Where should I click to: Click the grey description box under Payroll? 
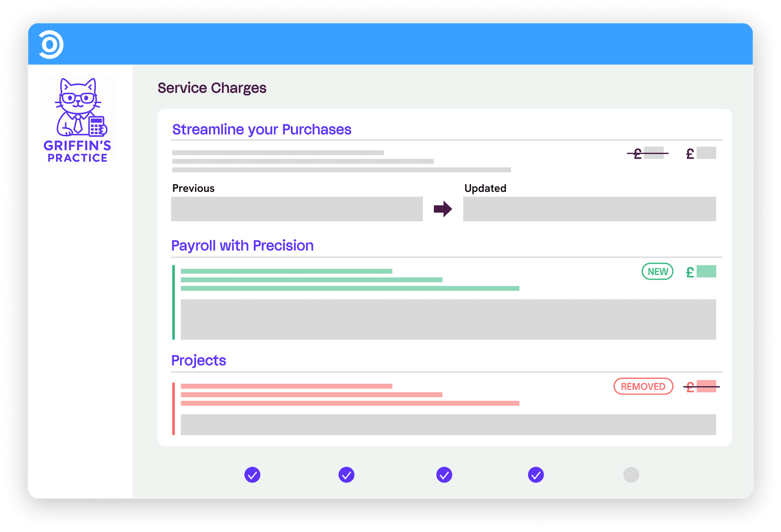click(448, 319)
